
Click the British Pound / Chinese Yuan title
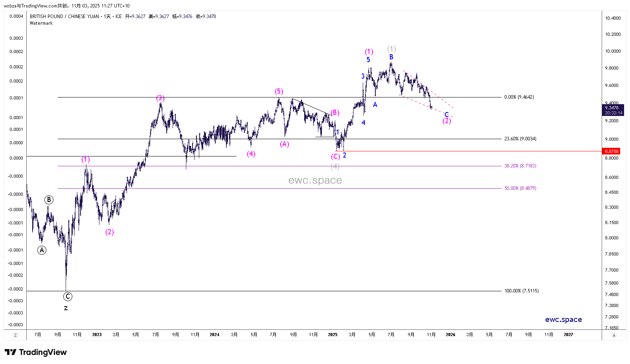(64, 17)
